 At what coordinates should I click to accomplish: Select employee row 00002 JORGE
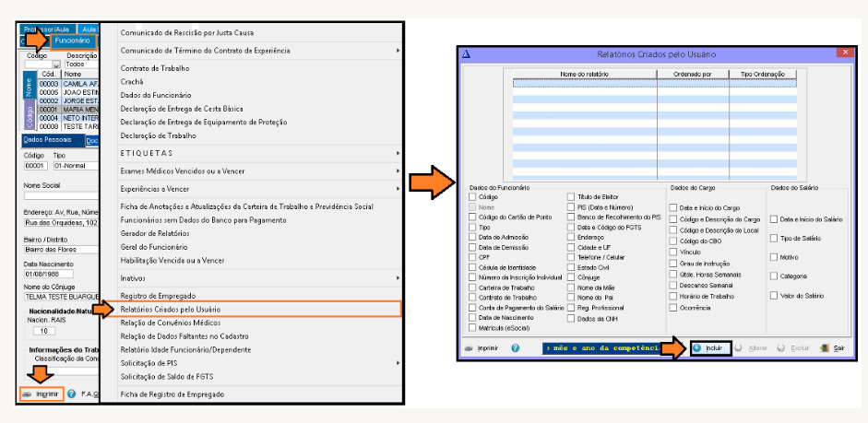pos(68,101)
